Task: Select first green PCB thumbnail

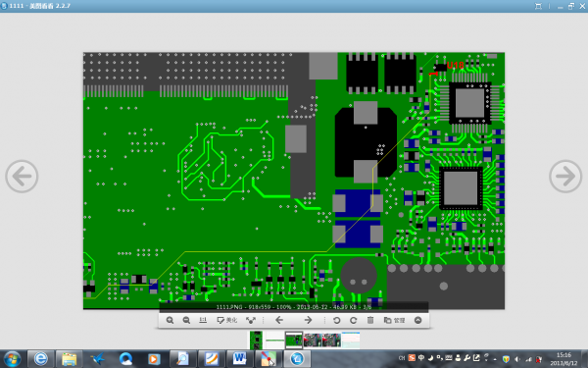Action: [x=256, y=341]
